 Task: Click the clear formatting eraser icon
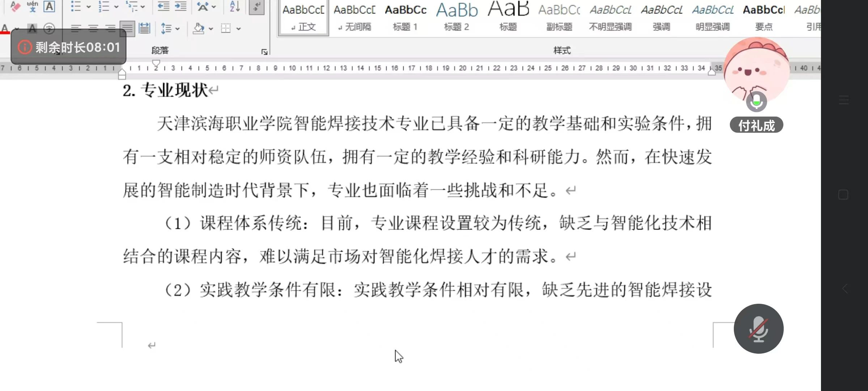pos(15,7)
